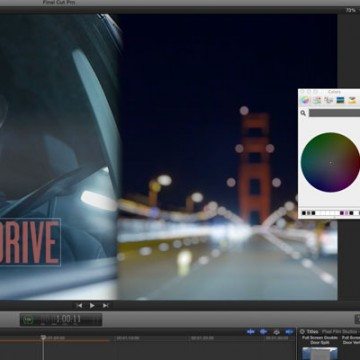360x360 pixels.
Task: Select Full Screen Double Door Split title thumbnail
Action: click(320, 353)
